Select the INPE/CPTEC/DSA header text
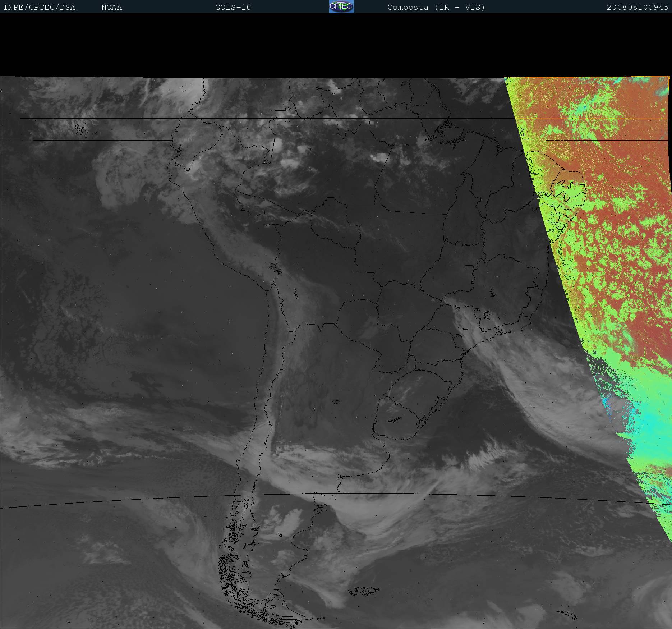672x629 pixels. (x=39, y=7)
